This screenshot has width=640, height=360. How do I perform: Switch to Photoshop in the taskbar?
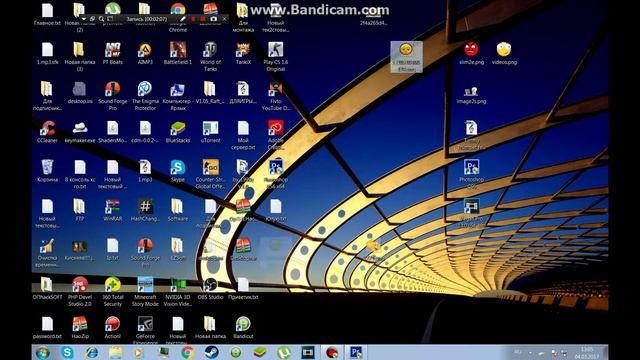(356, 352)
